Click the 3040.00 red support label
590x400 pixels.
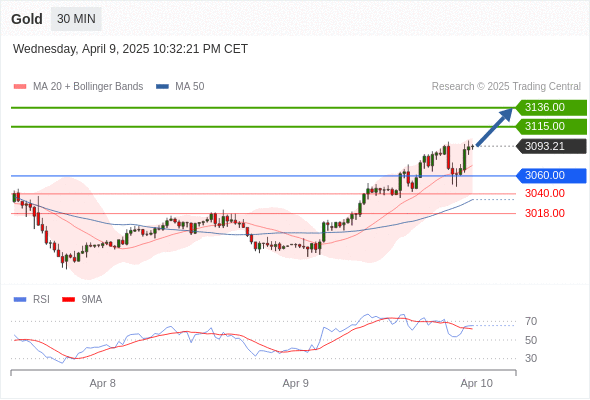pos(545,193)
